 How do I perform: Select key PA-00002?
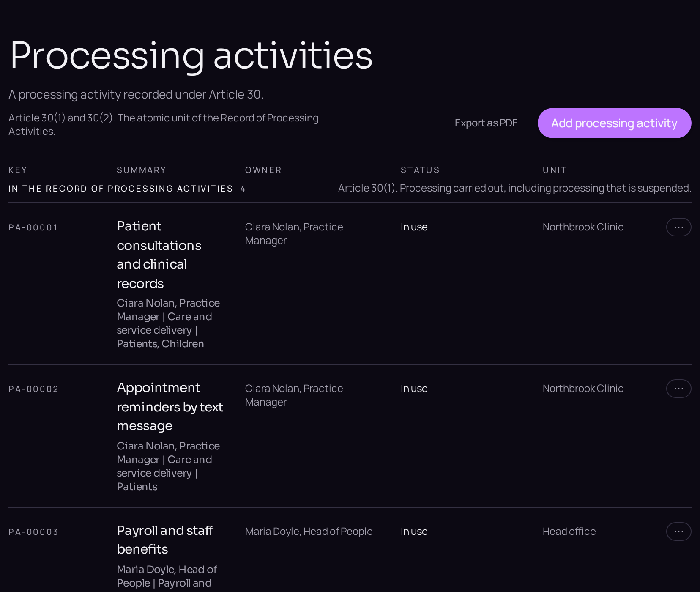click(x=33, y=389)
